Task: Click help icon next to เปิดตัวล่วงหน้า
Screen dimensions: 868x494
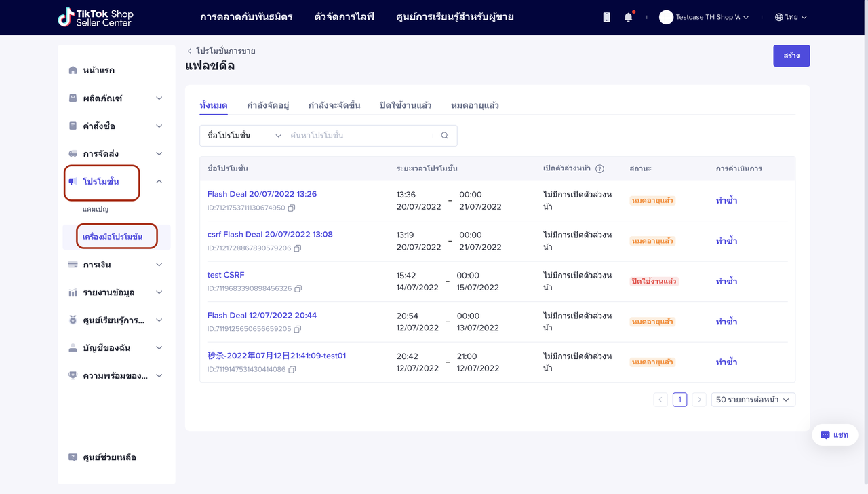Action: point(599,169)
